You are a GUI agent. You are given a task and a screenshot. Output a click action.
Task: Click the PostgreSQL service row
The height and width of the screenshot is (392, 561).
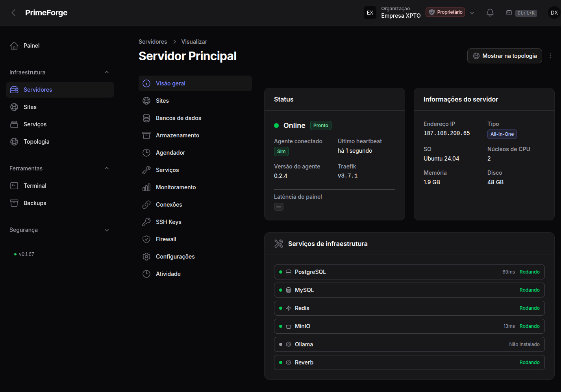[409, 272]
